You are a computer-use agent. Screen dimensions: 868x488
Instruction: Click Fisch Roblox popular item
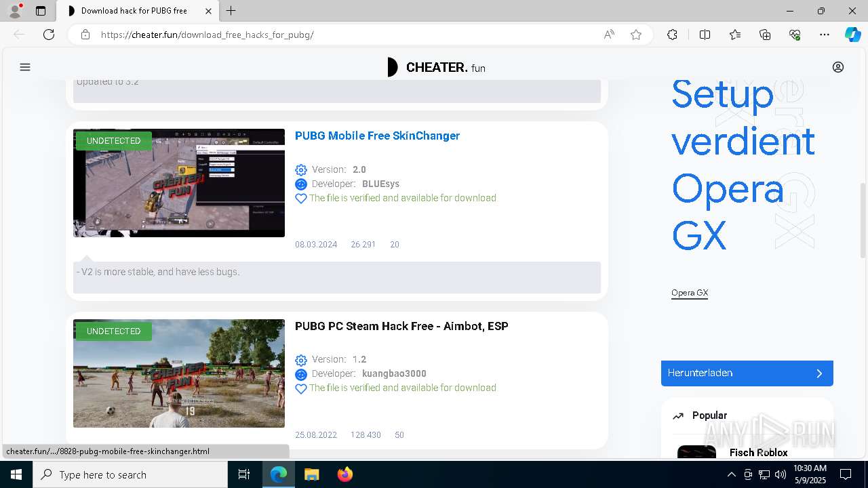pyautogui.click(x=758, y=452)
